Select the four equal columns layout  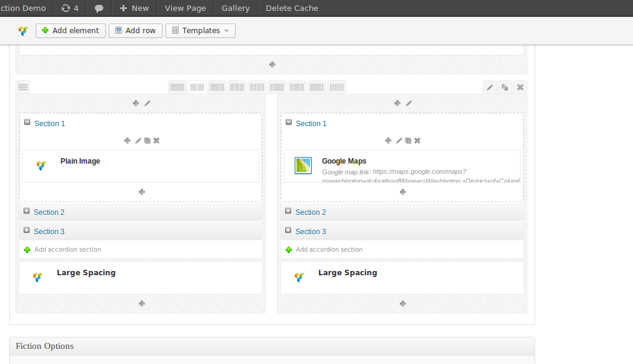point(257,87)
